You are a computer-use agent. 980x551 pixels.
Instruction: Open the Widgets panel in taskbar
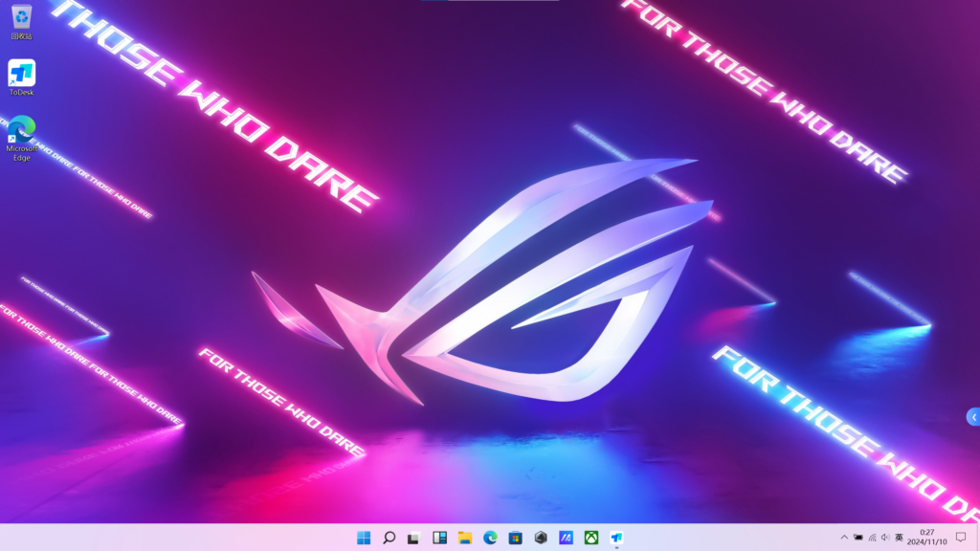point(440,538)
